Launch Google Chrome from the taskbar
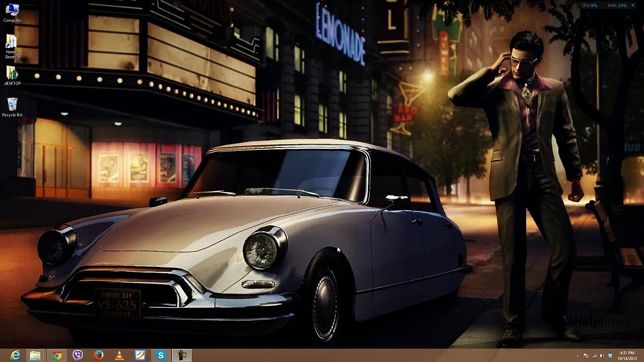The image size is (644, 362). click(57, 355)
